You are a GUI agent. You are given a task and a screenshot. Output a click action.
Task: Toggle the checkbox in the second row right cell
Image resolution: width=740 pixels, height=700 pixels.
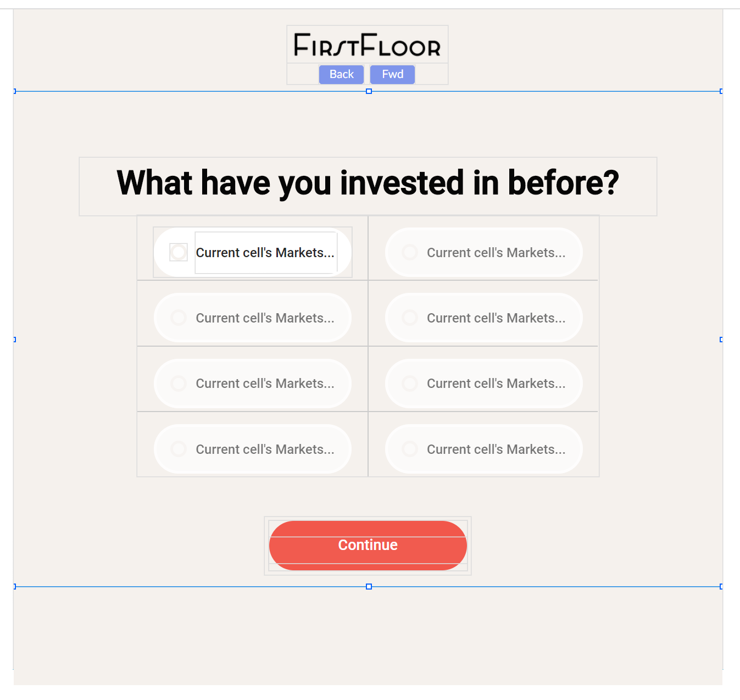410,318
